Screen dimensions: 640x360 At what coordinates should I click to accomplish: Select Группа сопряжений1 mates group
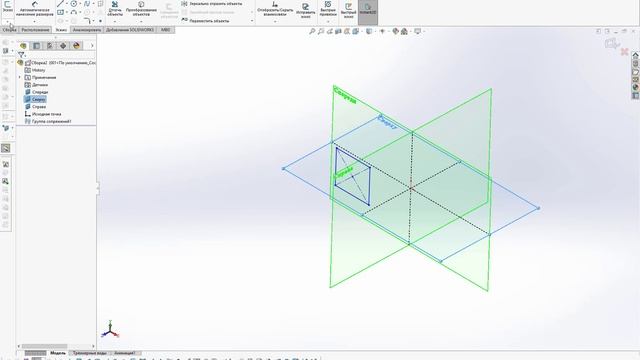[x=48, y=121]
